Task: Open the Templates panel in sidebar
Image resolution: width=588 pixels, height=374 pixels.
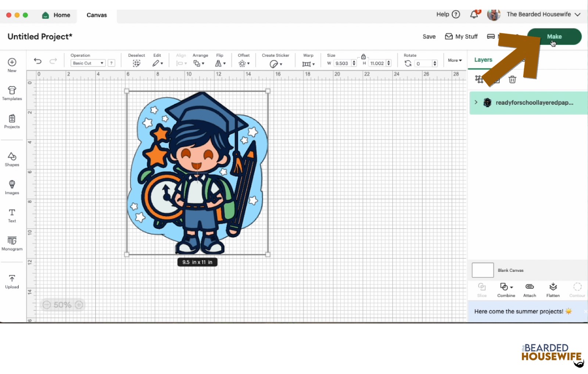Action: tap(12, 93)
